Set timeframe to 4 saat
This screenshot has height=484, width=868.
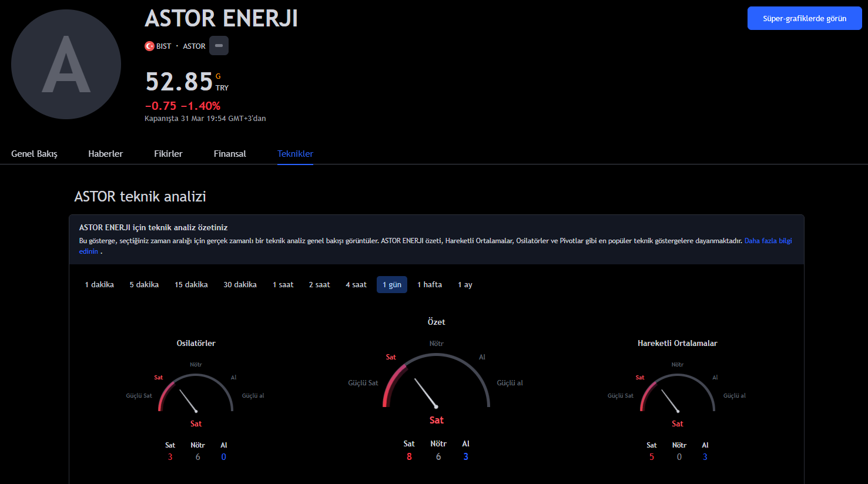click(356, 285)
